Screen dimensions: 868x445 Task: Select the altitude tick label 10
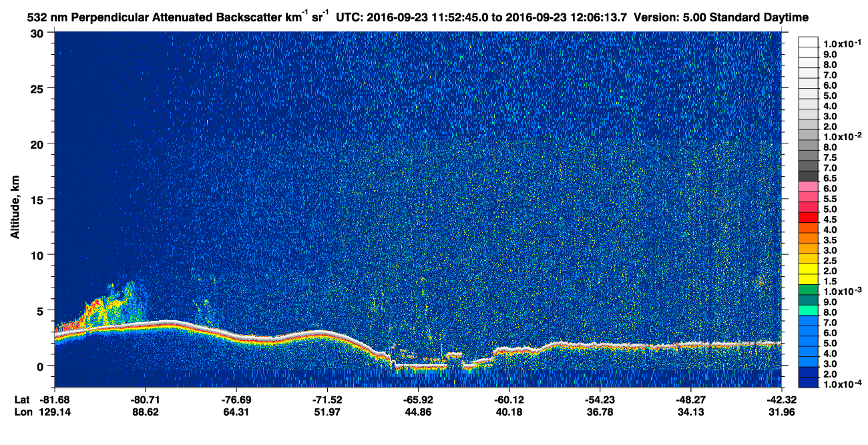(39, 255)
